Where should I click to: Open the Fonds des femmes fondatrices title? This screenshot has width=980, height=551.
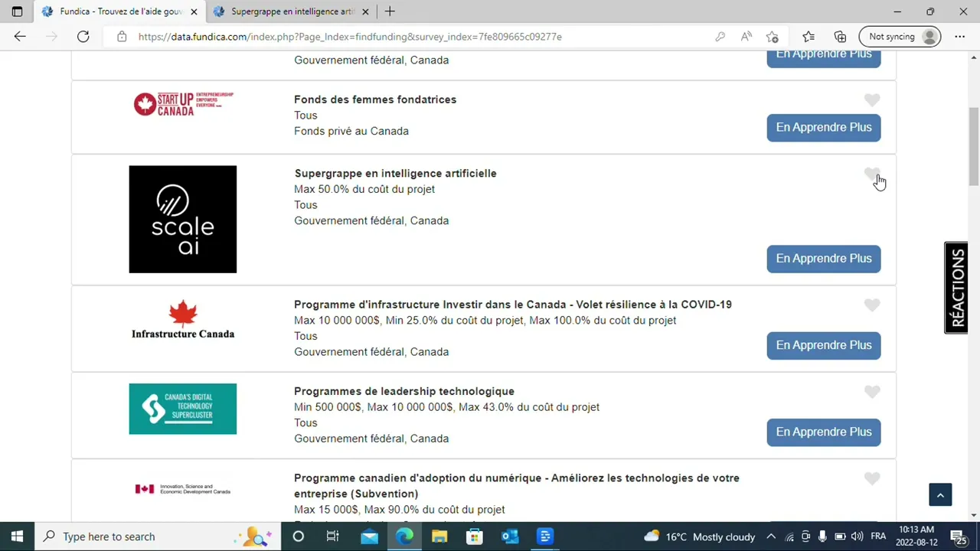375,99
